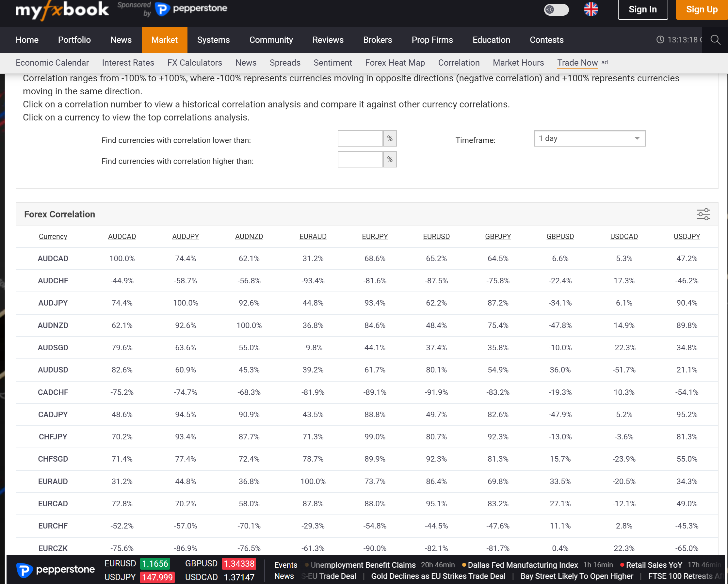Image resolution: width=728 pixels, height=584 pixels.
Task: Open the correlation table settings sliders icon
Action: click(703, 214)
